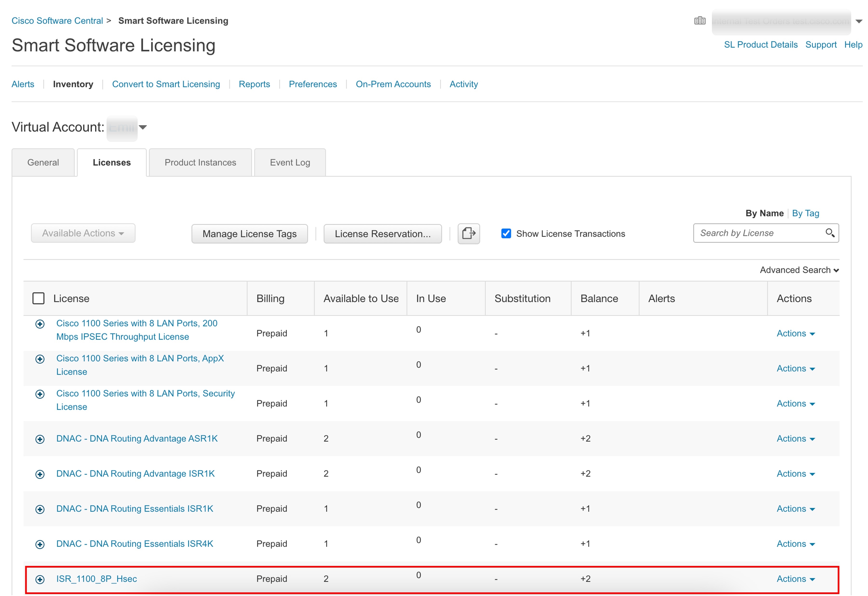Open the Activity menu item
The image size is (868, 596).
[x=464, y=84]
